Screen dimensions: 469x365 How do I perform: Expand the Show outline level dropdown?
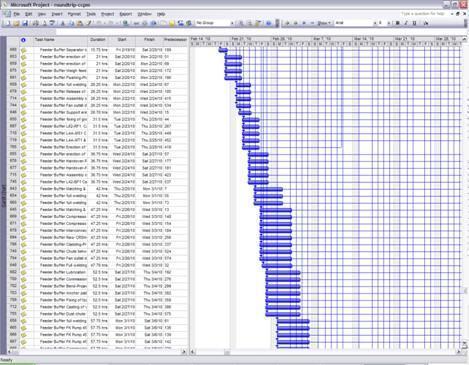[x=324, y=23]
